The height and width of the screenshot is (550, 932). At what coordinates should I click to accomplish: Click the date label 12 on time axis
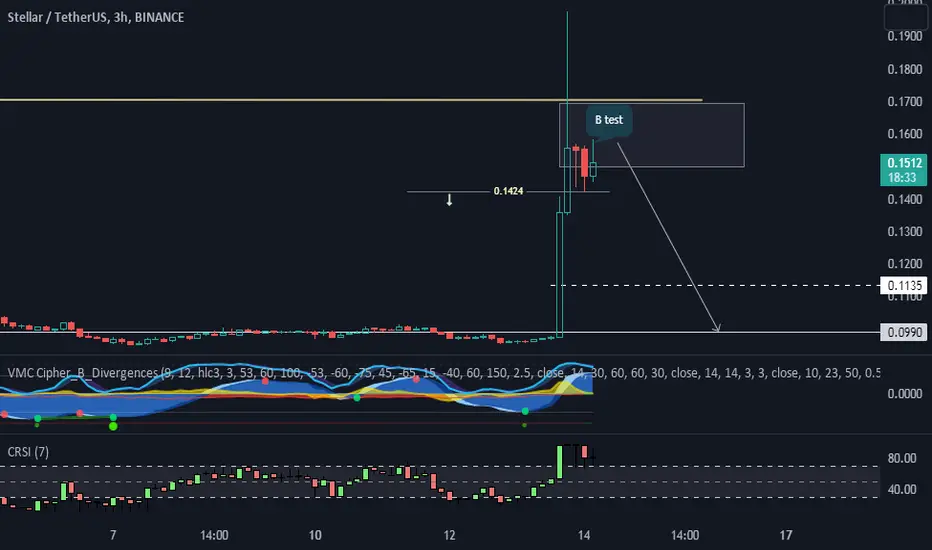[449, 535]
